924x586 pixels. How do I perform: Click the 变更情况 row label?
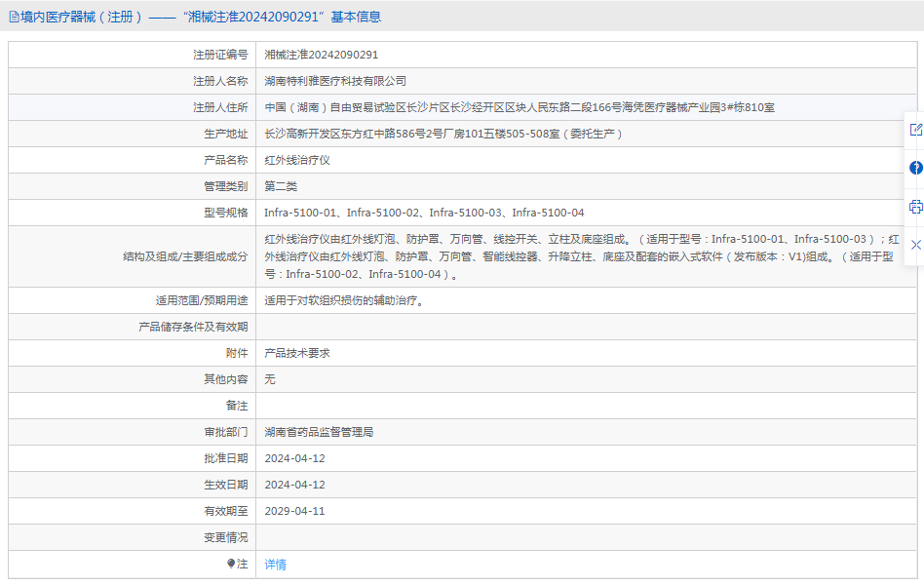click(226, 537)
